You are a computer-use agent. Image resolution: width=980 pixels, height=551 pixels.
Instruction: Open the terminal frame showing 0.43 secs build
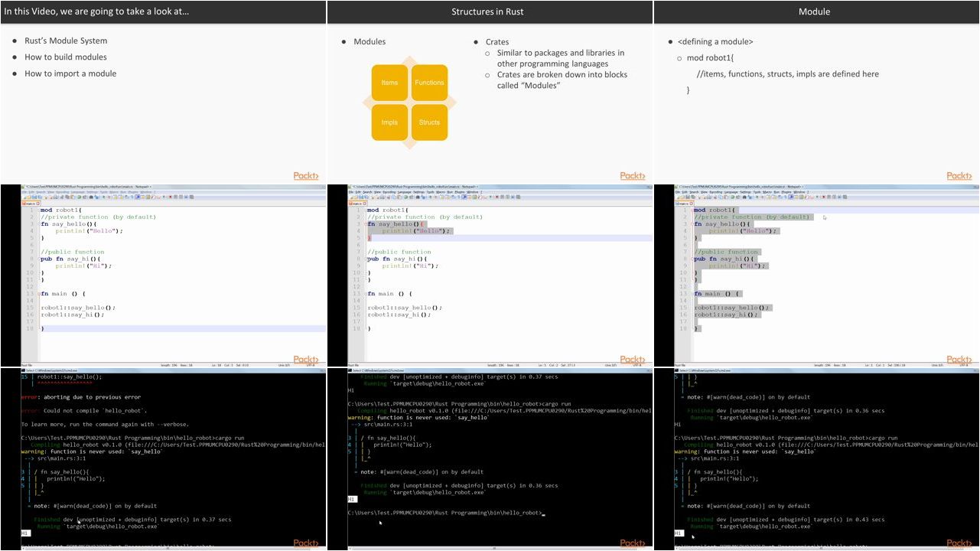click(816, 459)
